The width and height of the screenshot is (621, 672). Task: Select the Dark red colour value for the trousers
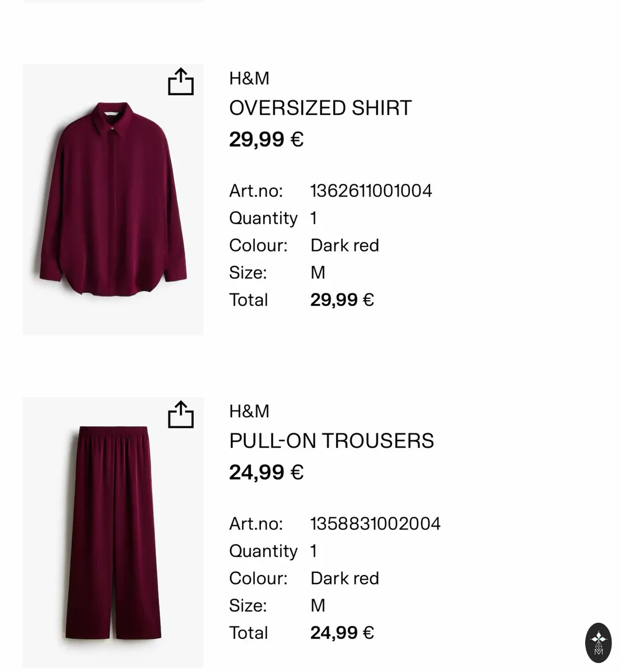[345, 578]
